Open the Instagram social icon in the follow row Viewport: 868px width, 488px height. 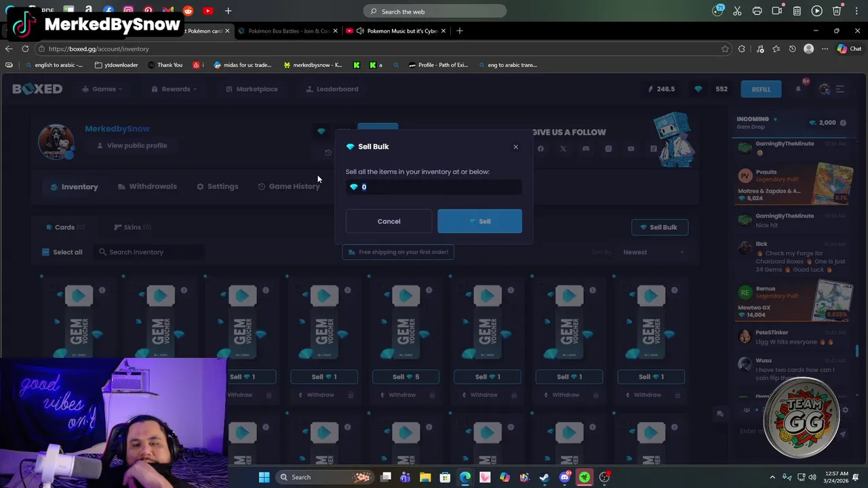click(x=608, y=149)
